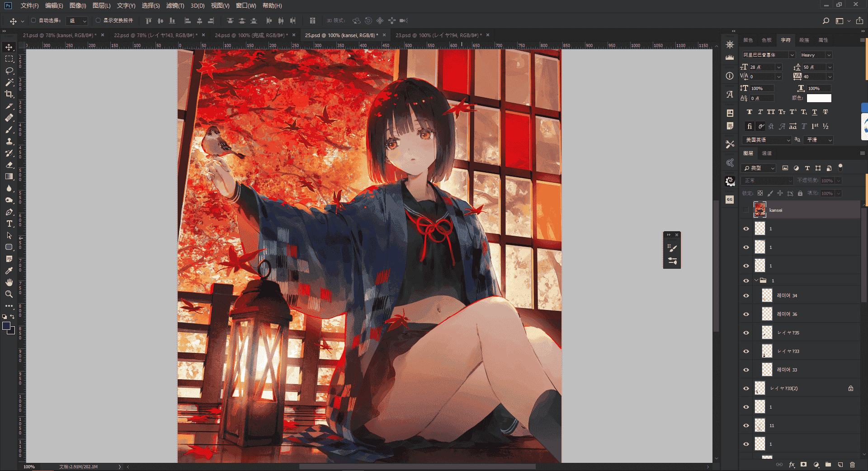The image size is (868, 471).
Task: Open the 滤镜 menu
Action: coord(175,5)
